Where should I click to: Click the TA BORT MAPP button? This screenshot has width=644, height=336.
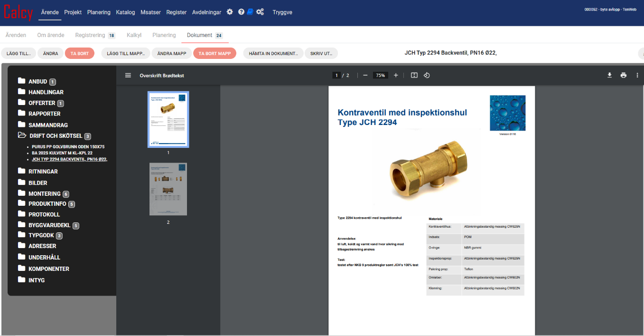(215, 54)
